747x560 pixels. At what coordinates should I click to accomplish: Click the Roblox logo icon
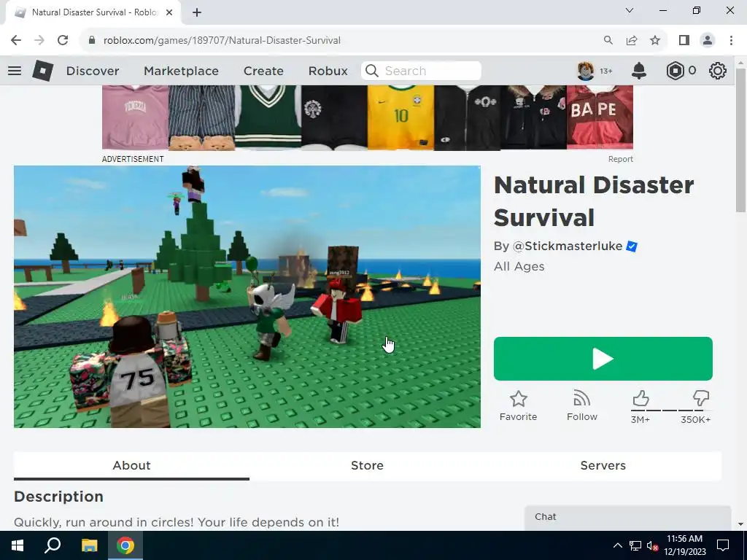(42, 71)
